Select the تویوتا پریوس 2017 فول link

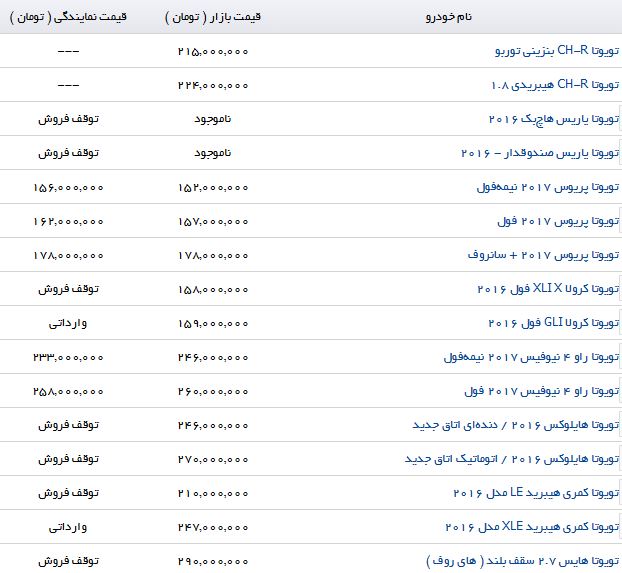pyautogui.click(x=558, y=221)
